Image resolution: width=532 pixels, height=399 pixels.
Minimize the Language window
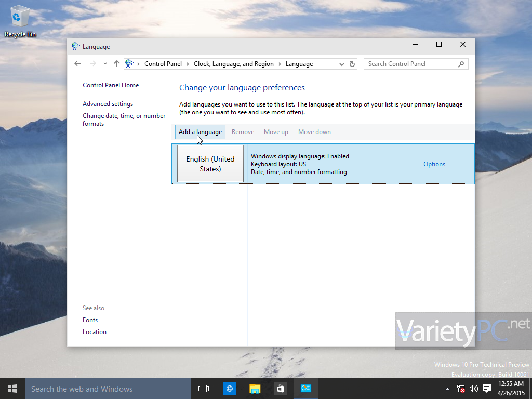tap(416, 45)
